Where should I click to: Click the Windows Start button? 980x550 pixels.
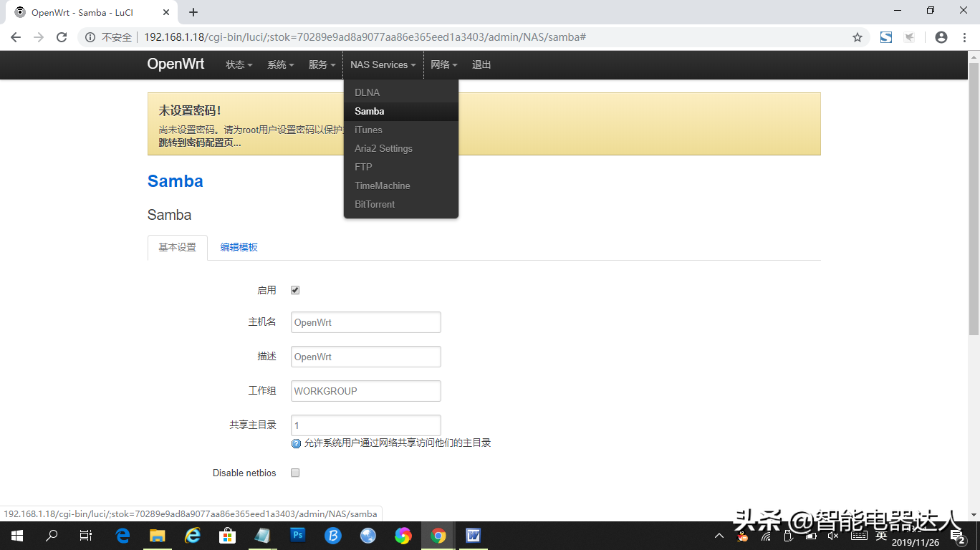pos(16,535)
